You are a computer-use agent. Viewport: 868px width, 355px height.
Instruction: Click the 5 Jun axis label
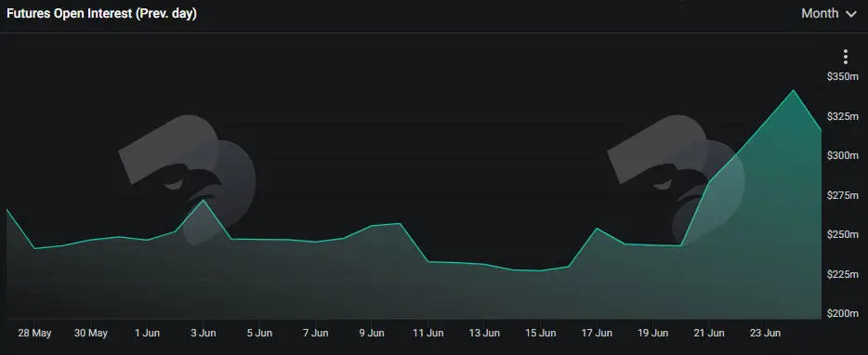[259, 333]
